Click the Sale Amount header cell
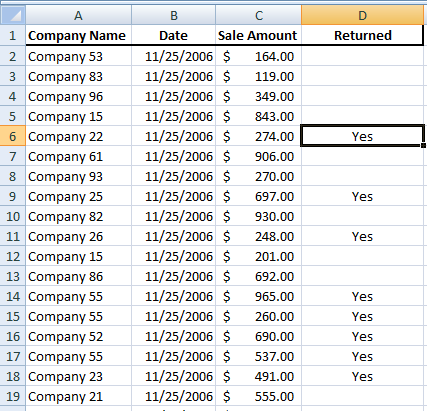The width and height of the screenshot is (427, 411). tap(259, 35)
